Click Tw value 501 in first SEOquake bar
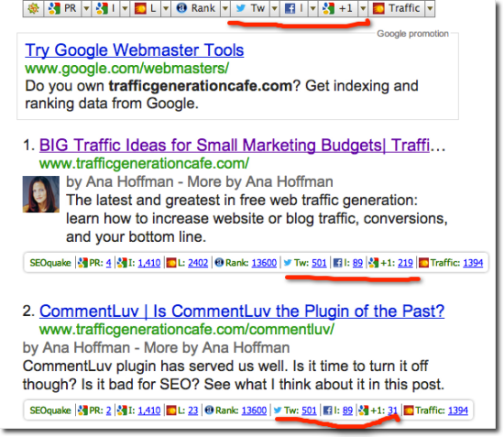504x437 pixels. [x=319, y=263]
